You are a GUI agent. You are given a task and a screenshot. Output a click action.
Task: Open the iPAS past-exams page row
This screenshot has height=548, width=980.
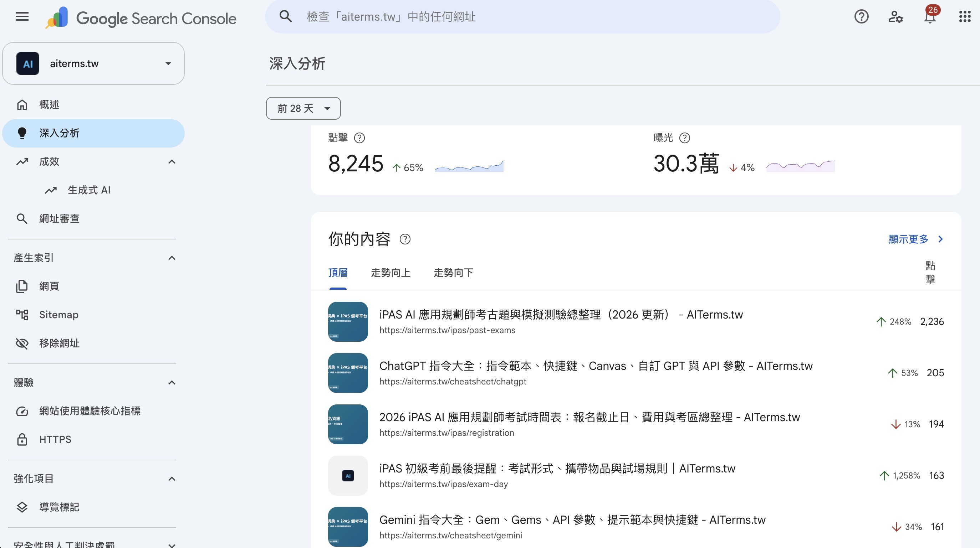pyautogui.click(x=636, y=321)
